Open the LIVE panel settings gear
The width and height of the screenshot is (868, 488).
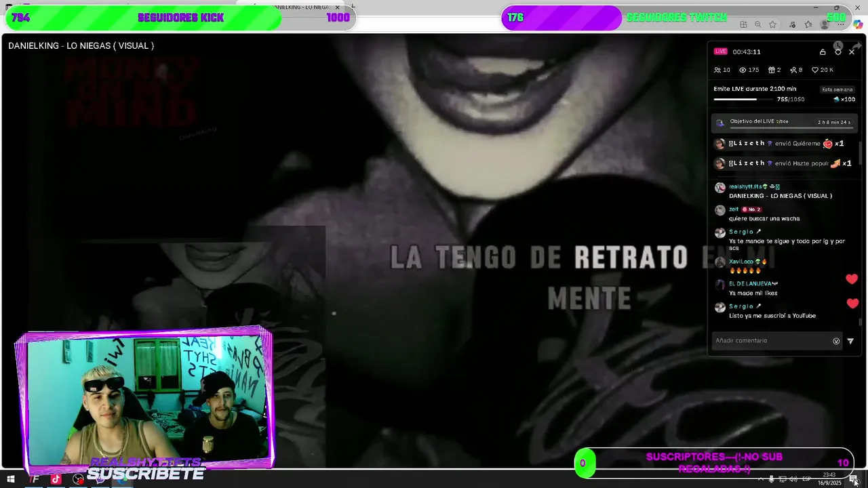837,52
